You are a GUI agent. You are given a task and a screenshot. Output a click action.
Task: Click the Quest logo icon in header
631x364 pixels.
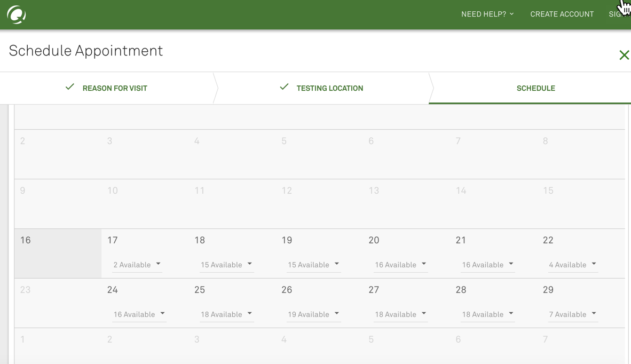point(17,14)
